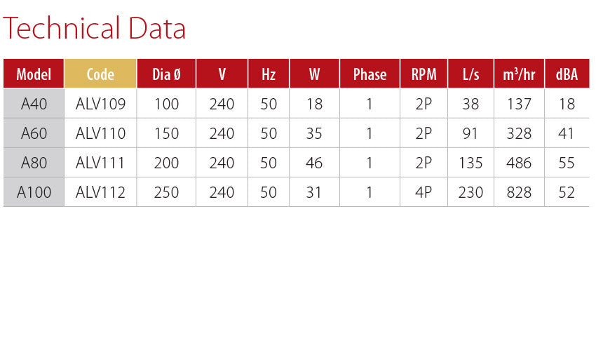
Task: Select product code ALV112
Action: point(100,192)
